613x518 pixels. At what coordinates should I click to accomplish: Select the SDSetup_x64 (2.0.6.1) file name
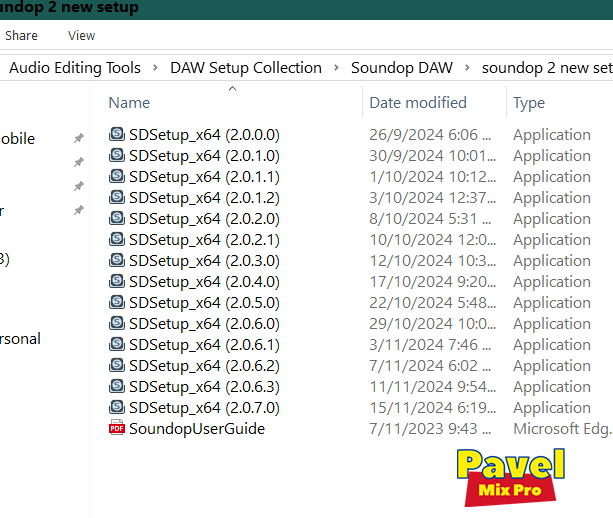[204, 345]
